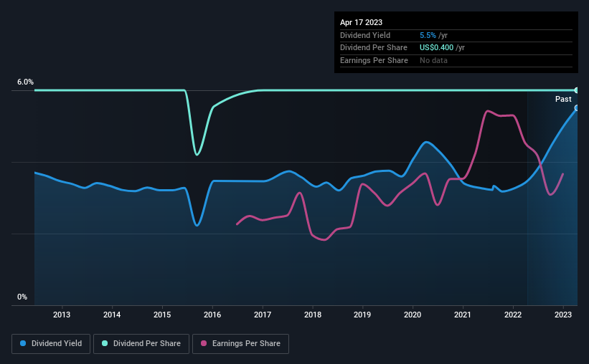Select the teal Dividend Per Share endpoint marker

click(x=577, y=90)
